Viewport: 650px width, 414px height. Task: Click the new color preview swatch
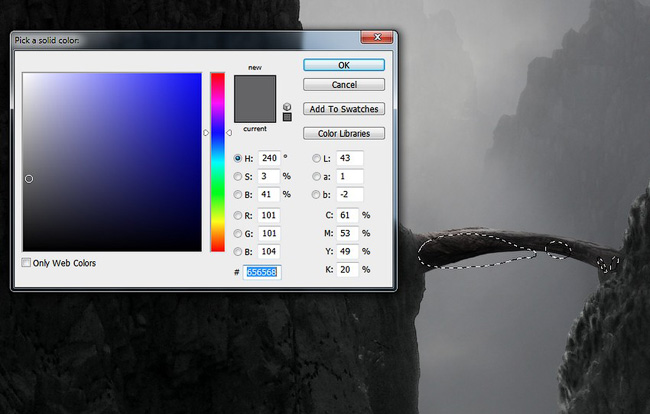pyautogui.click(x=255, y=87)
